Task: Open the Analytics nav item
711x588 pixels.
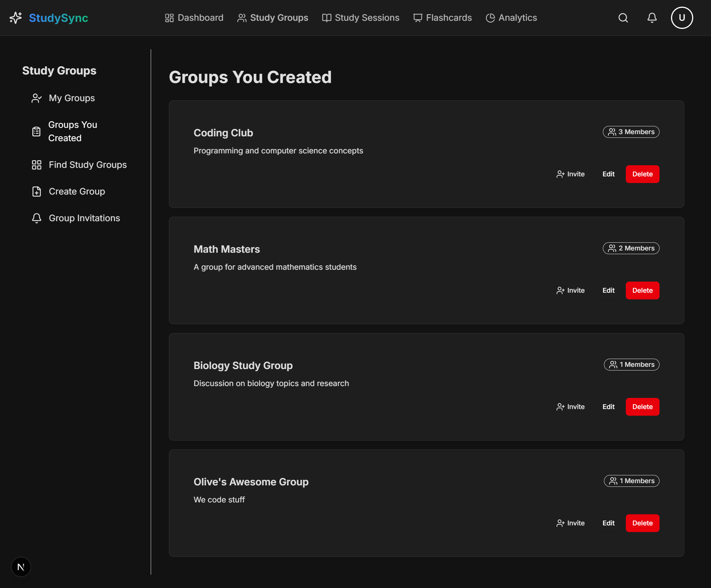Action: click(511, 18)
